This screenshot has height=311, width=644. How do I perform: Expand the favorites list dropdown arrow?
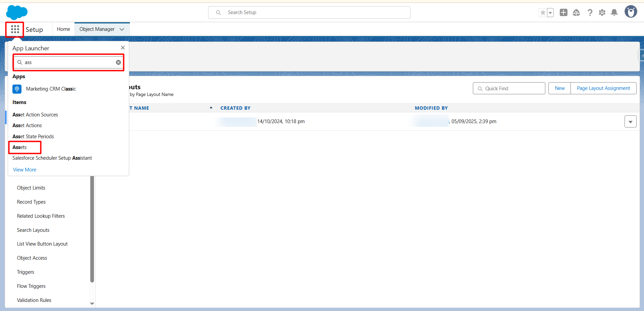coord(550,13)
